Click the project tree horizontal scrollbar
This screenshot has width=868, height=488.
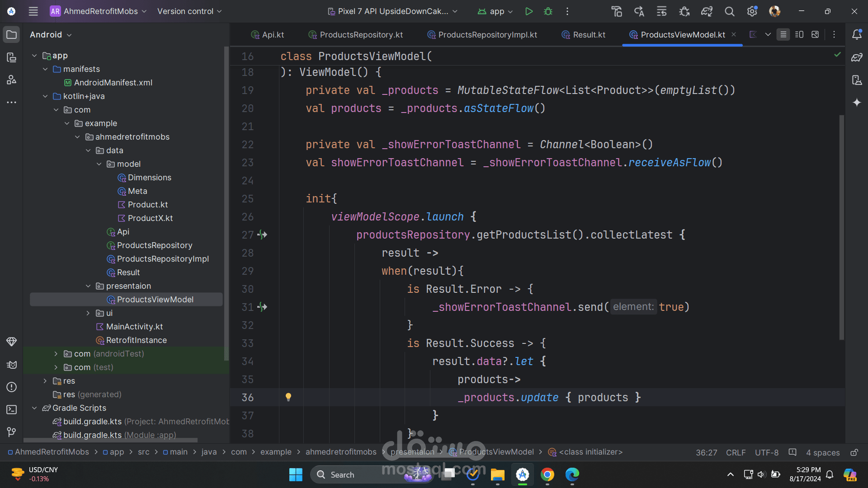coord(110,440)
